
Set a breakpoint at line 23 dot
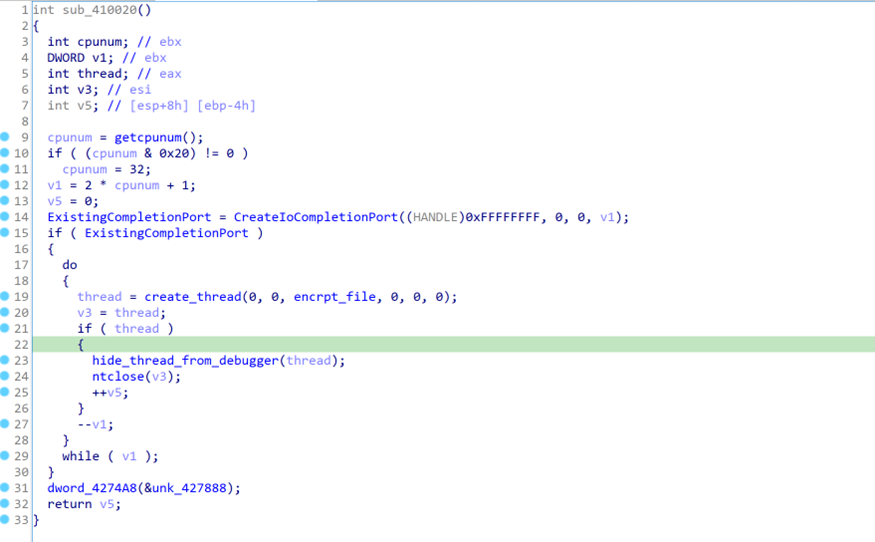tap(6, 360)
